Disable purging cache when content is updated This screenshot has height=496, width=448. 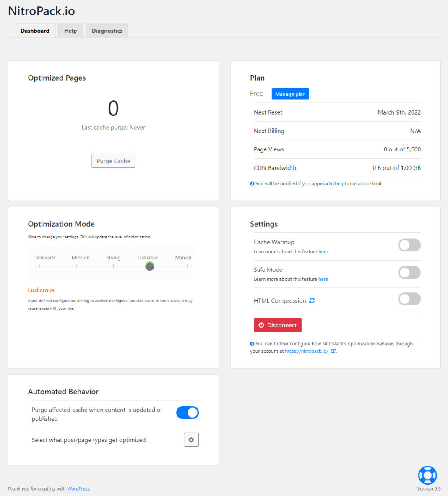[187, 412]
